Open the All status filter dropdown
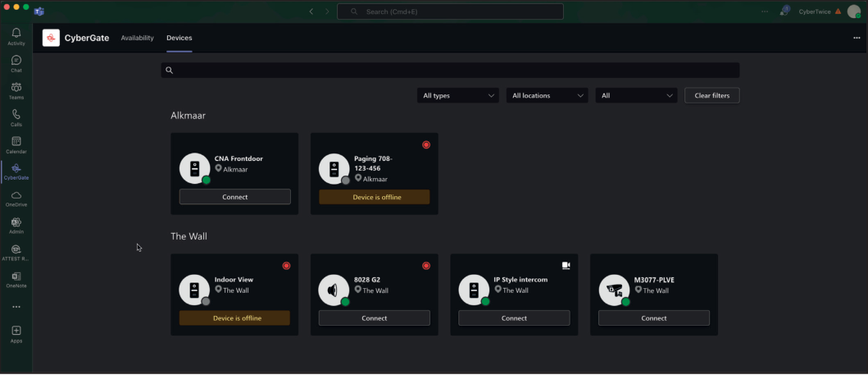The width and height of the screenshot is (868, 375). click(x=637, y=95)
